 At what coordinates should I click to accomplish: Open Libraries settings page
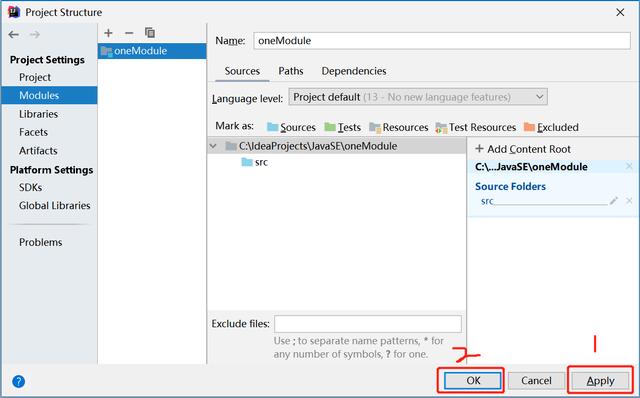click(38, 114)
